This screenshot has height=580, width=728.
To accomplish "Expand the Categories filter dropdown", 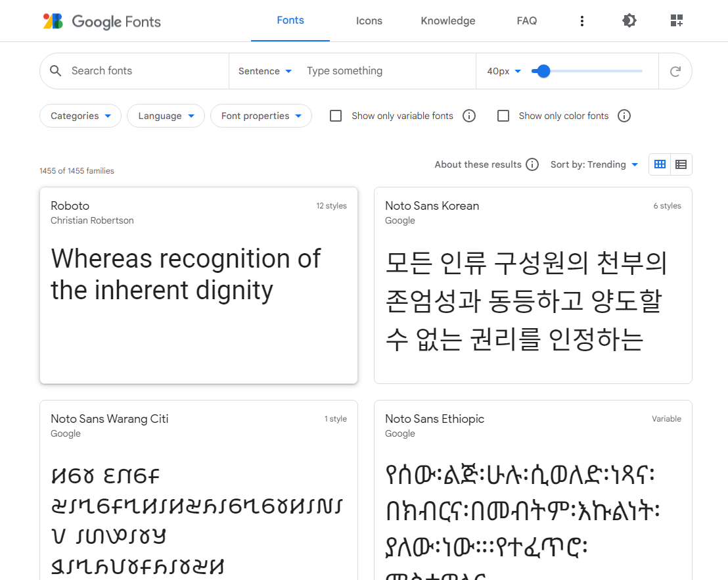I will pos(80,116).
